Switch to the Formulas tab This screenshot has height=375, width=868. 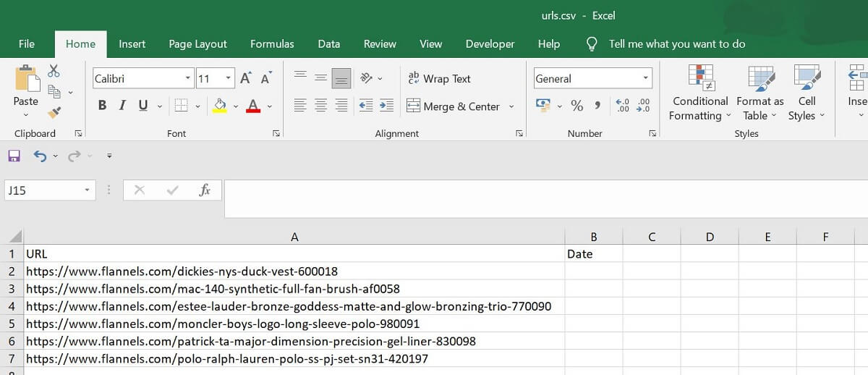coord(272,44)
